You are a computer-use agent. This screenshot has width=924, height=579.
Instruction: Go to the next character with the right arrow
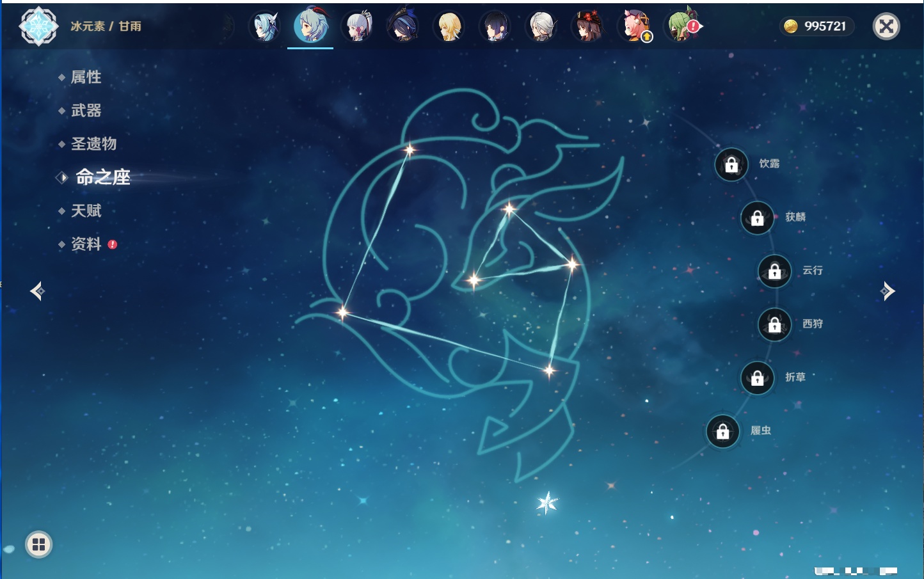(x=888, y=291)
